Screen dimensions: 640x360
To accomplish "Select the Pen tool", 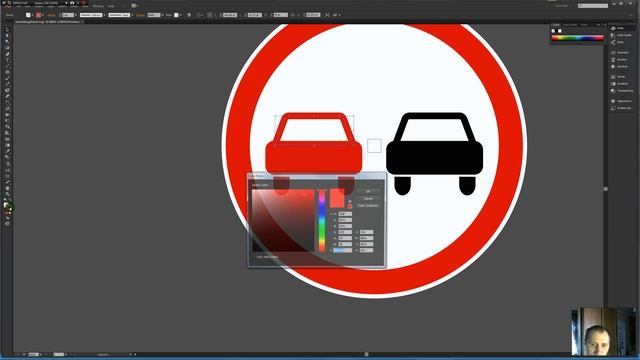I will click(x=7, y=54).
